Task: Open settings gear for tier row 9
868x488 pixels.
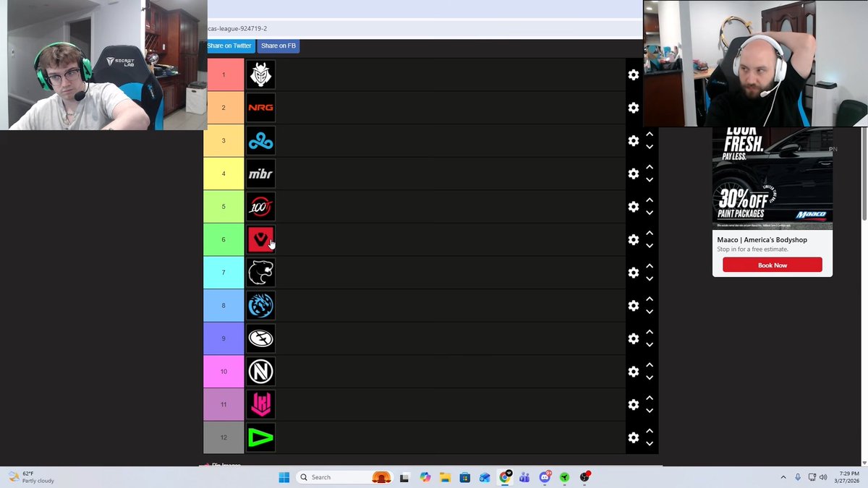Action: [634, 339]
